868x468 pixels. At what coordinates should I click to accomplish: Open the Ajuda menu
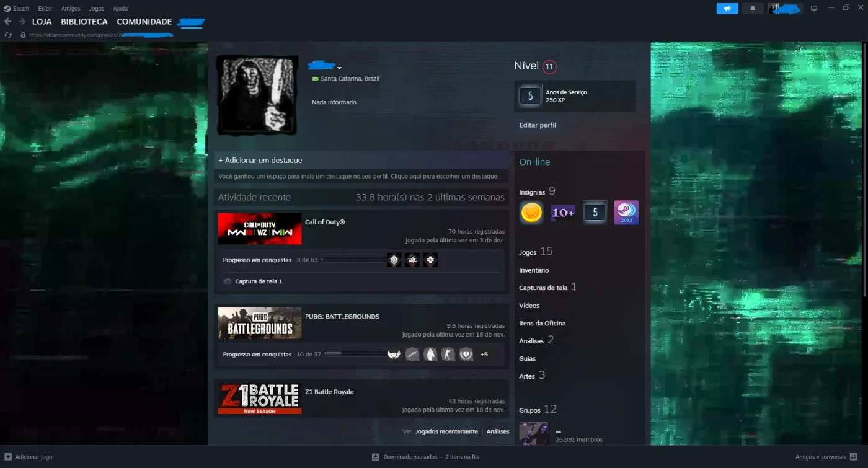pyautogui.click(x=120, y=9)
